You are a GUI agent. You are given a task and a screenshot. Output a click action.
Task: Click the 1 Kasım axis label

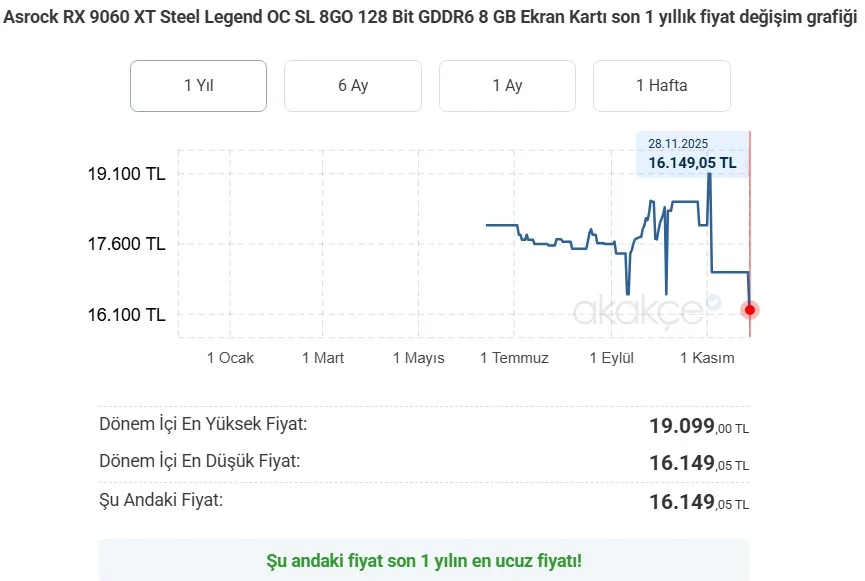(707, 358)
